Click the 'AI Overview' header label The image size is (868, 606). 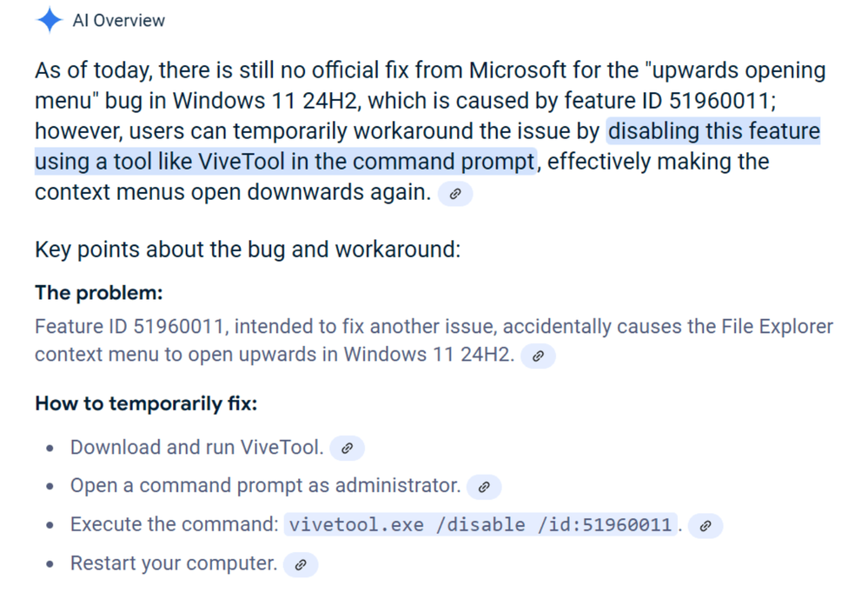pyautogui.click(x=119, y=20)
